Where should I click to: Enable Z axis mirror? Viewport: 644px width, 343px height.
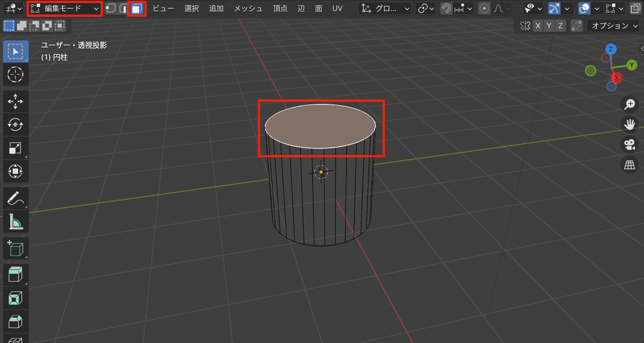[561, 26]
